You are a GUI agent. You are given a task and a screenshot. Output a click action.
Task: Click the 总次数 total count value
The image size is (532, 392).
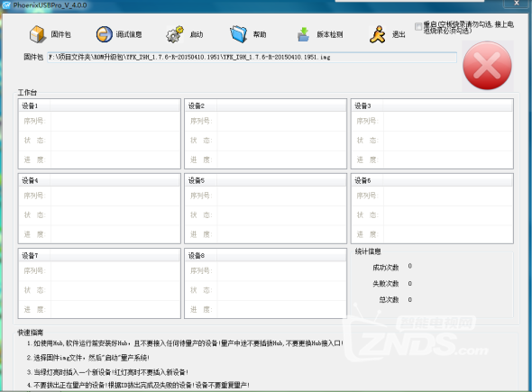410,300
